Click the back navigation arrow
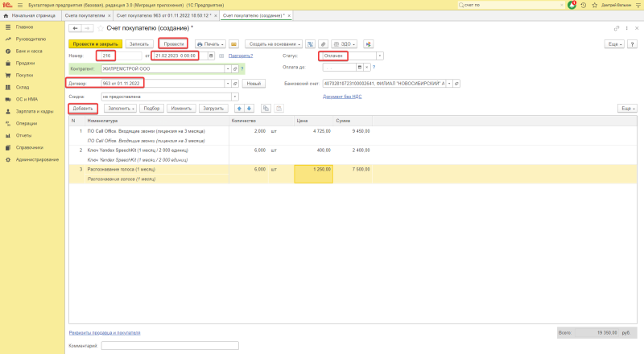This screenshot has height=354, width=644. (x=75, y=28)
